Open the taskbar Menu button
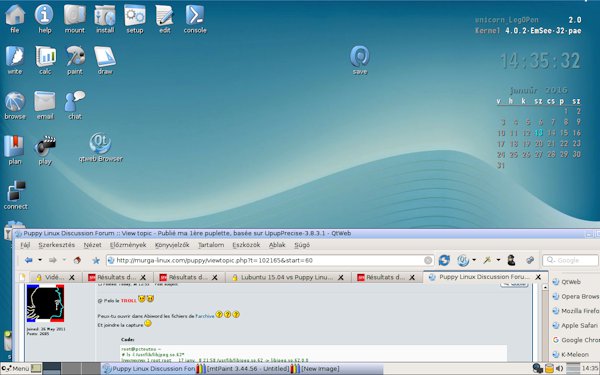 16,368
